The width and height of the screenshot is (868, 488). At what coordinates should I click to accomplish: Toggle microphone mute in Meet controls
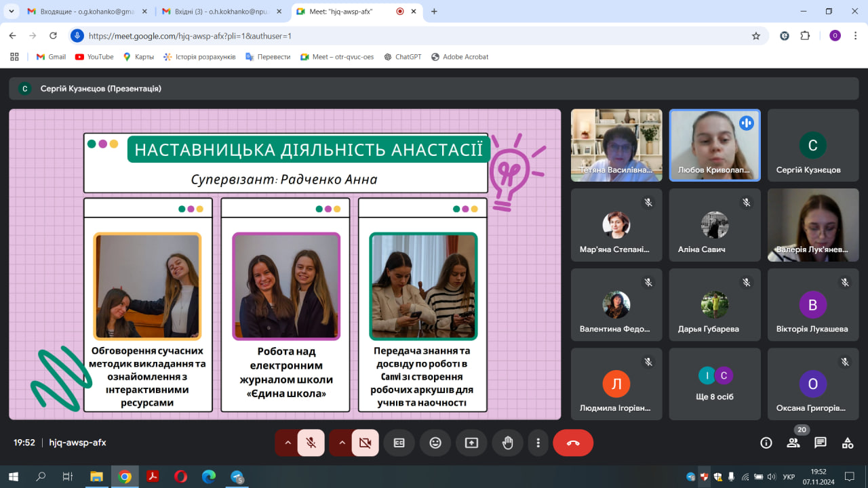pyautogui.click(x=311, y=443)
